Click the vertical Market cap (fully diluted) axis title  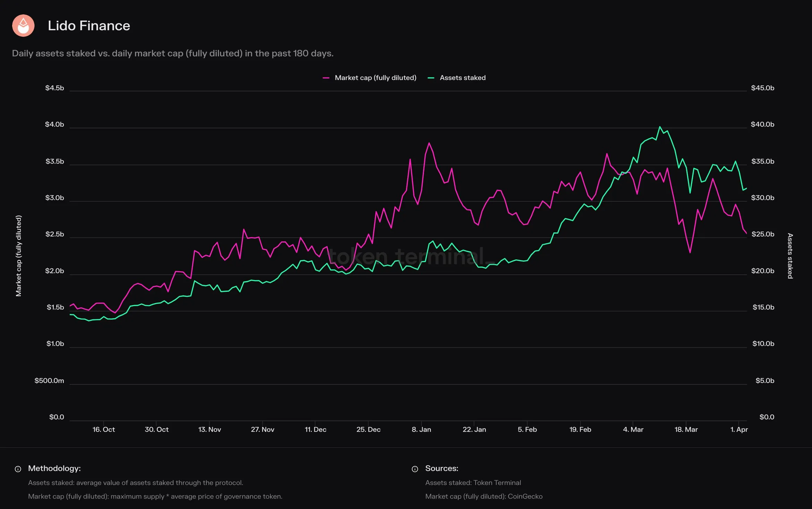coord(18,256)
